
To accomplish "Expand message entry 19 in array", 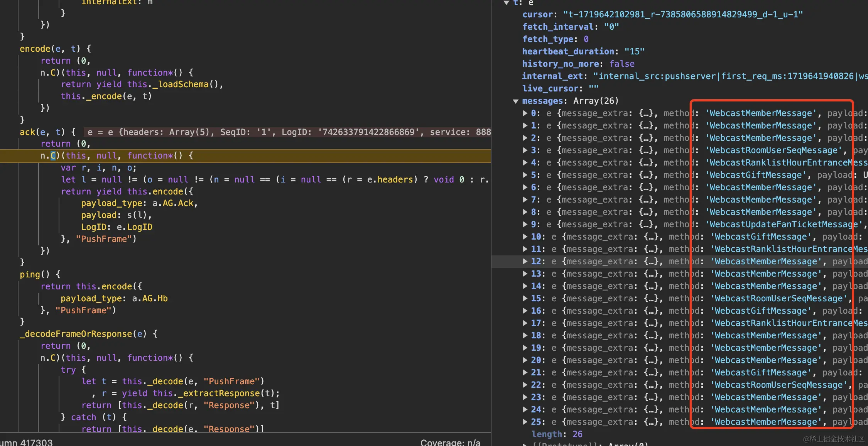I will (525, 348).
